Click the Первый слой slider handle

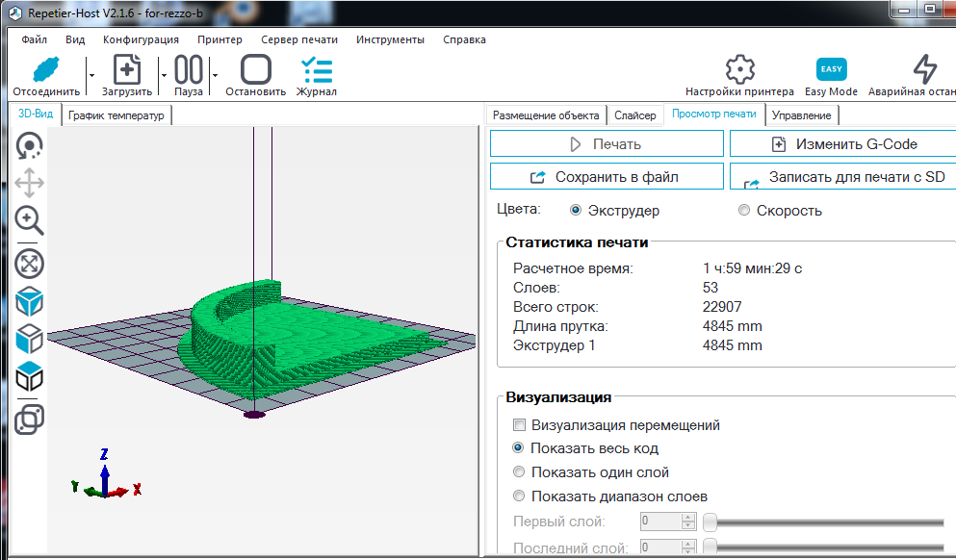[x=710, y=522]
